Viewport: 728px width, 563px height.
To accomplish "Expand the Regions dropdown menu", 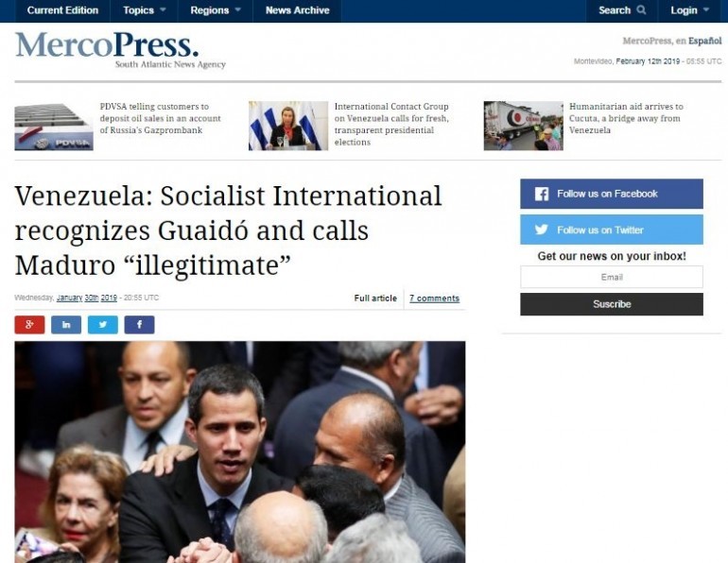I will [x=216, y=10].
